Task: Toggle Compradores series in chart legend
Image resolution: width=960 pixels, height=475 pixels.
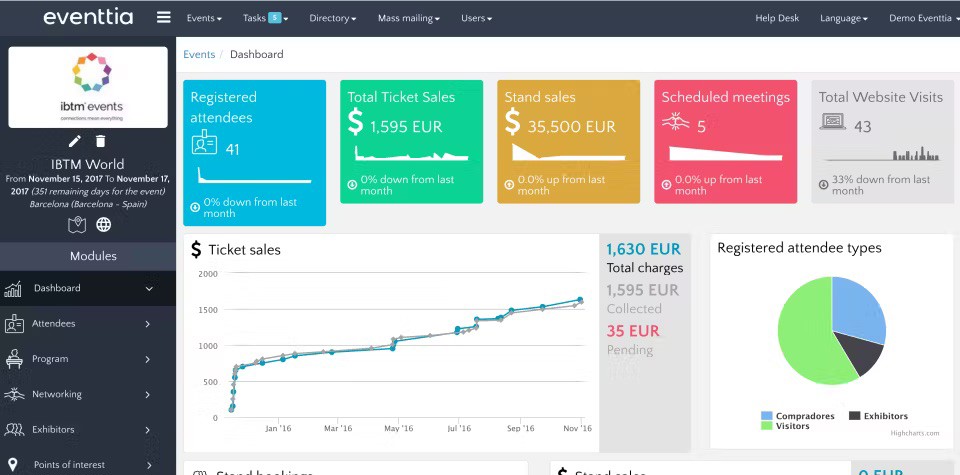Action: (795, 416)
